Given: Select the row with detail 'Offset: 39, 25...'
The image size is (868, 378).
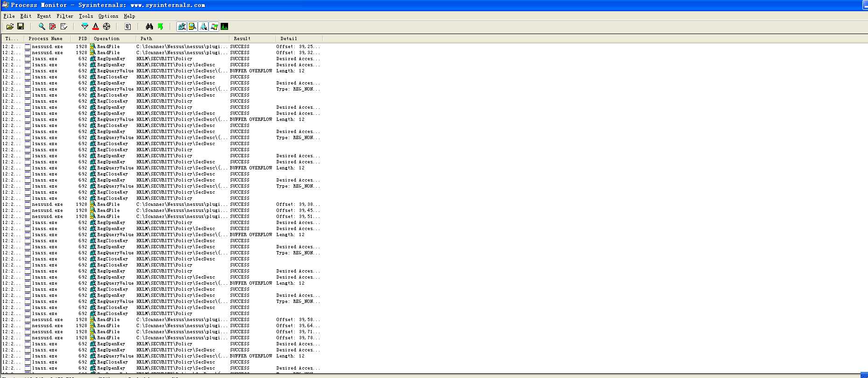Looking at the screenshot, I should coord(161,47).
